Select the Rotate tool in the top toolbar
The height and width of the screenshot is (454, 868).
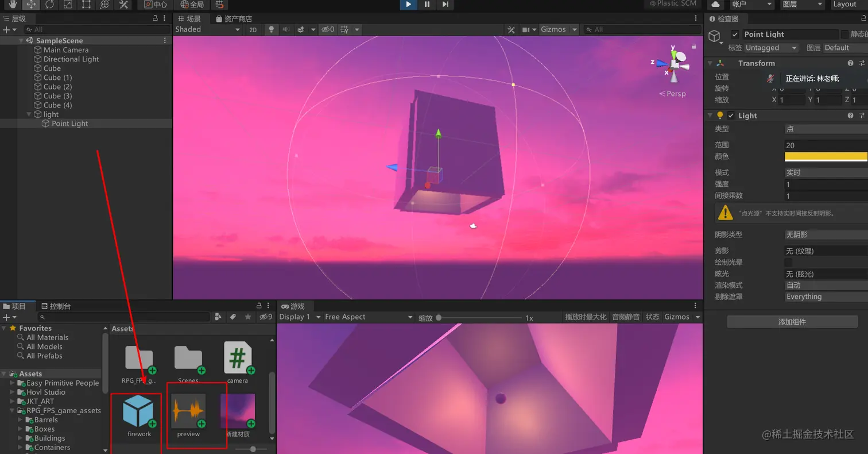[x=49, y=5]
